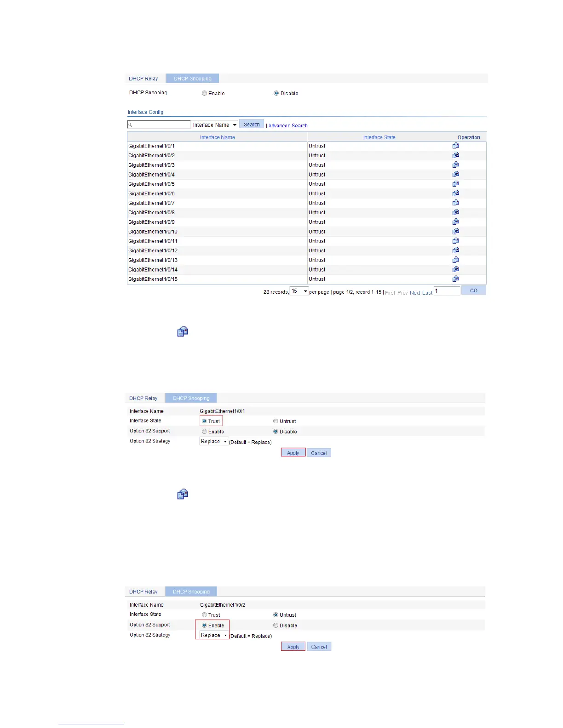This screenshot has width=563, height=728.
Task: Click operation icon for GigabitEthernet1/0/12
Action: pos(456,250)
